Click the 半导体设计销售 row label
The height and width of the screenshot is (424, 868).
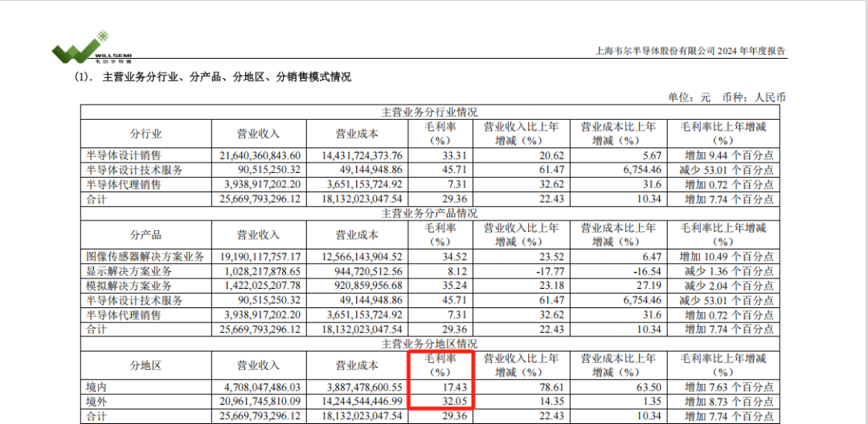coord(124,155)
